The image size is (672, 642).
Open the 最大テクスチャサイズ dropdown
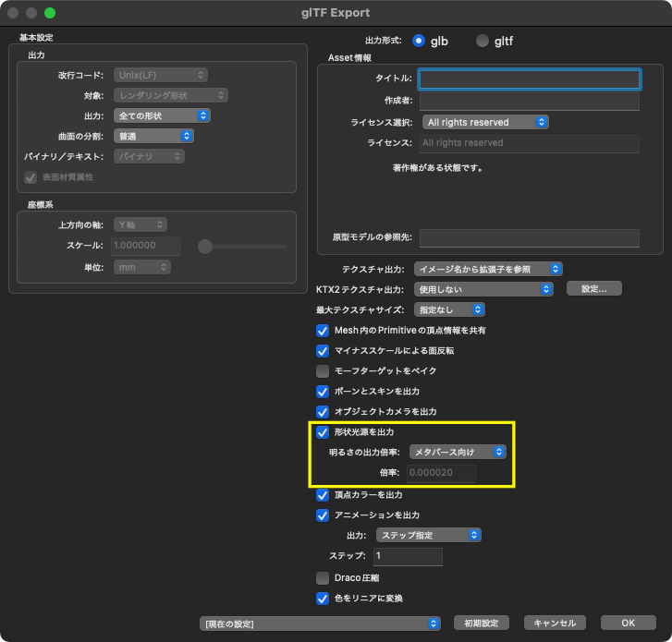[x=448, y=309]
